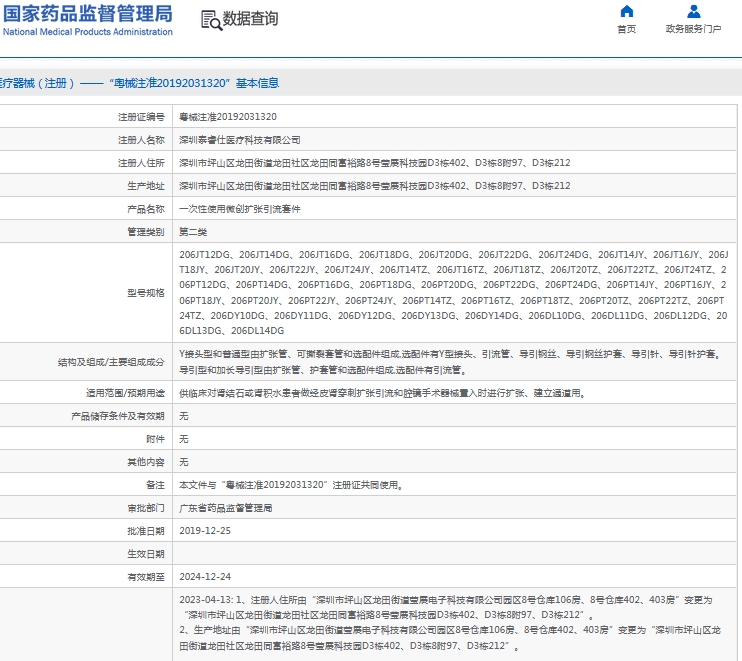The image size is (742, 661).
Task: Click the 无 value in 附件 row
Action: (x=184, y=439)
